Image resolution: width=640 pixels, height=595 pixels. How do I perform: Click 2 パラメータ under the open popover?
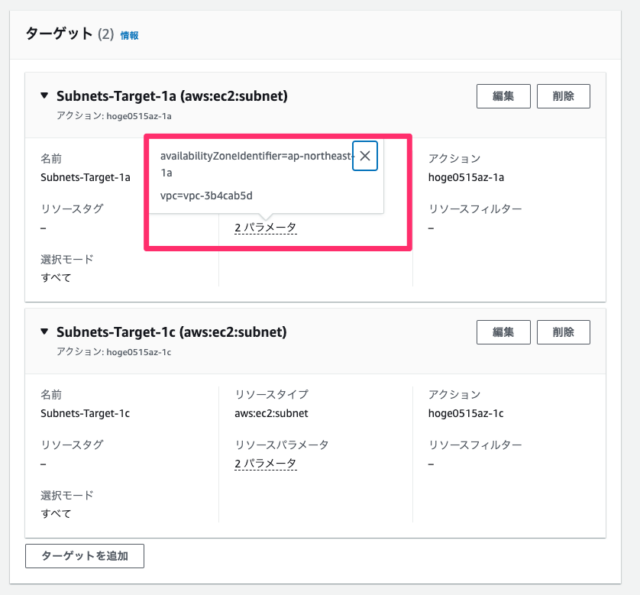pos(265,228)
